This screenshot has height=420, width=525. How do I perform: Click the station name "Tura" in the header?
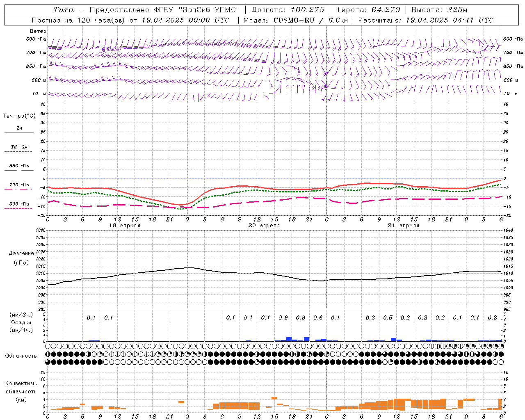click(x=64, y=10)
